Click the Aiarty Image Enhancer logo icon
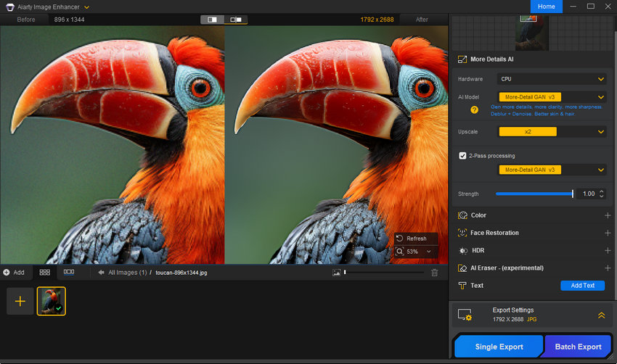This screenshot has height=364, width=617. (10, 7)
